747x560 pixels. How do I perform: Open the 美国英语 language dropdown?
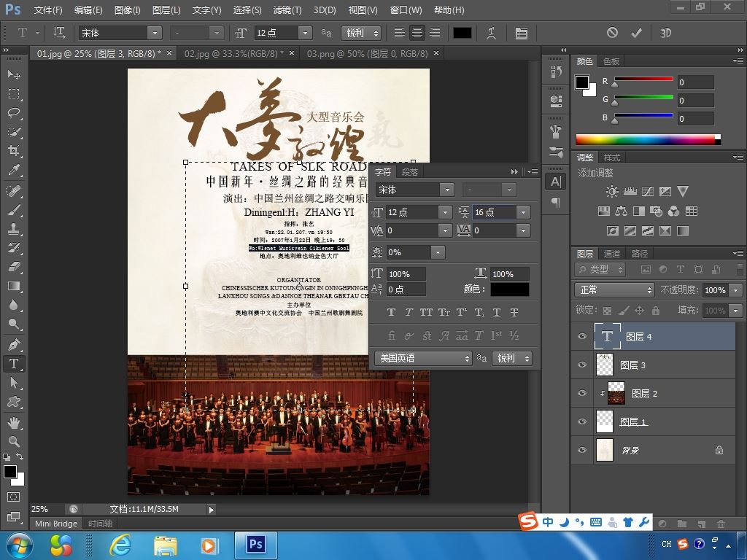coord(423,358)
